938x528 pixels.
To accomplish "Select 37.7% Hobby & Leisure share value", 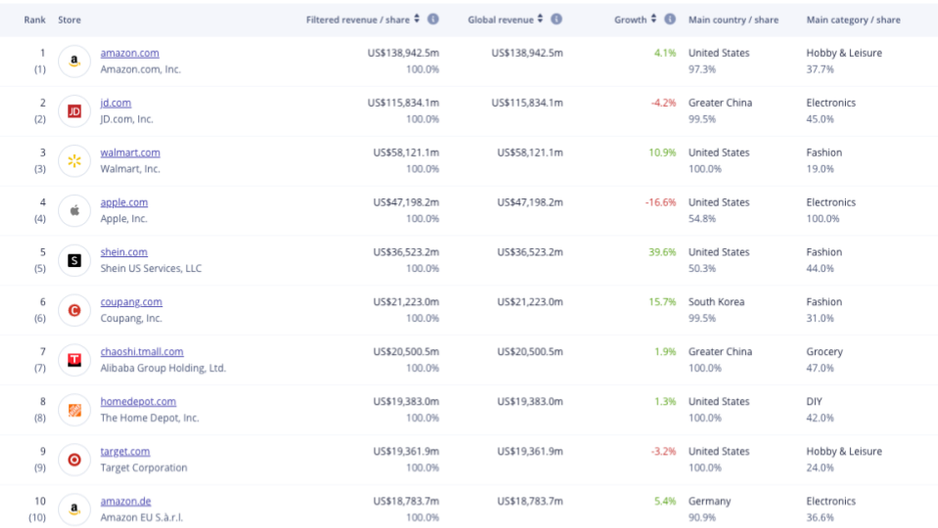I will pos(820,69).
